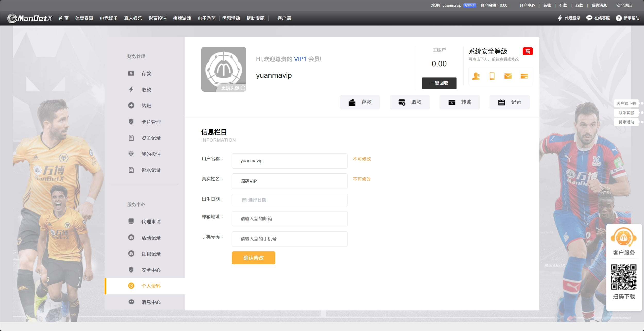This screenshot has height=331, width=644.
Task: Click the bank card security icon
Action: (x=524, y=76)
